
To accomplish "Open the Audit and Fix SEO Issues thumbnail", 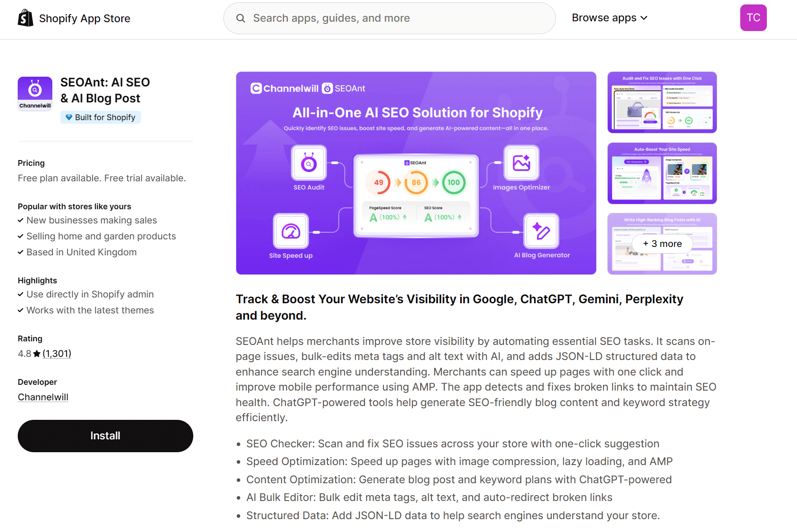I will [662, 102].
